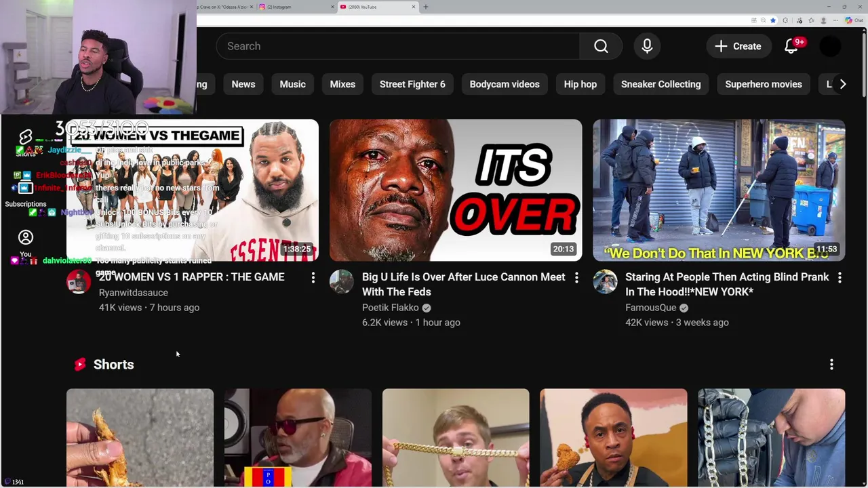The image size is (868, 488).
Task: Open ITS OVER video thumbnail
Action: 456,190
